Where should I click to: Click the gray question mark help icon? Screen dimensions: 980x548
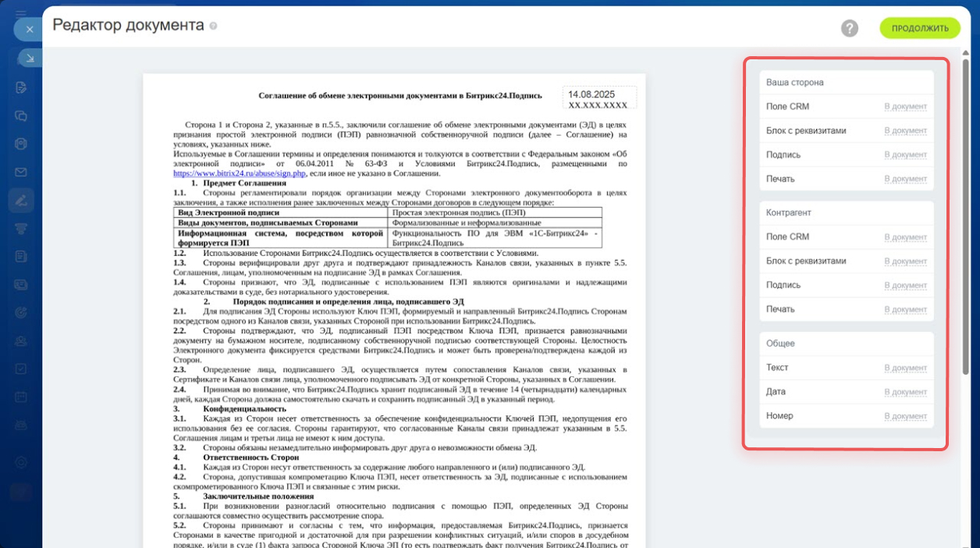[850, 28]
